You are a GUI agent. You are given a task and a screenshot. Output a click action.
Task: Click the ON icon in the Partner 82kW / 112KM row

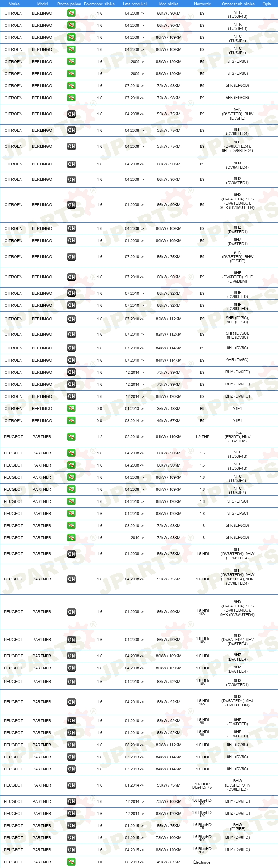click(x=71, y=745)
